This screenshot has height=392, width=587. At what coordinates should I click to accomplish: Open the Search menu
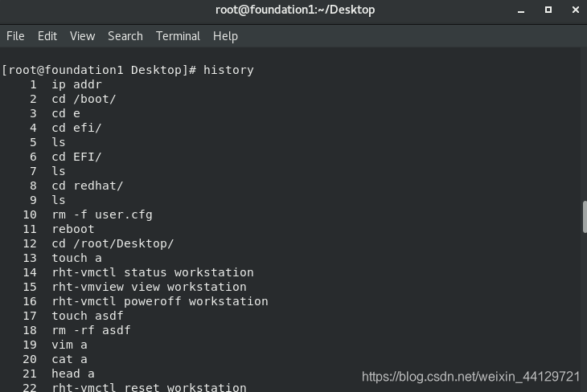coord(125,36)
